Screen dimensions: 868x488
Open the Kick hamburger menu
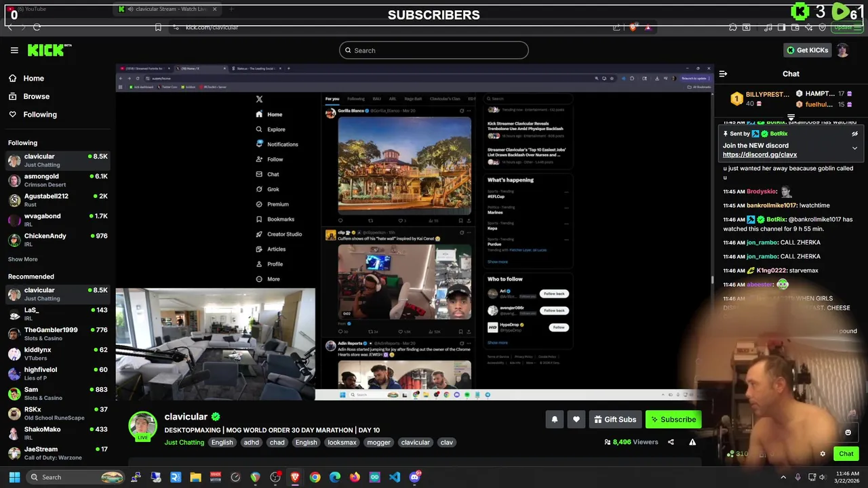coord(14,50)
